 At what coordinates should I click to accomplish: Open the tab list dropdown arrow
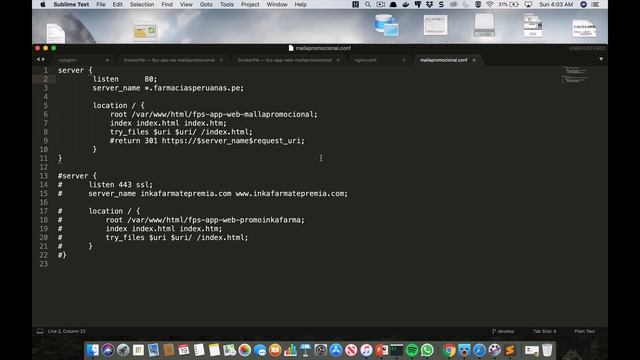(x=601, y=59)
